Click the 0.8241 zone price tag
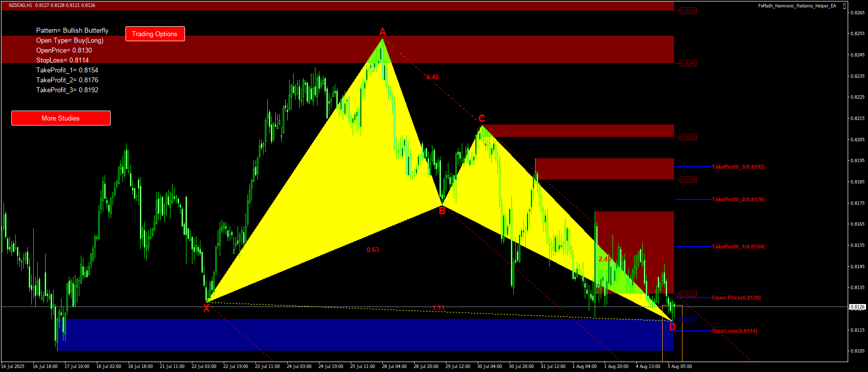The image size is (868, 372). tap(688, 63)
